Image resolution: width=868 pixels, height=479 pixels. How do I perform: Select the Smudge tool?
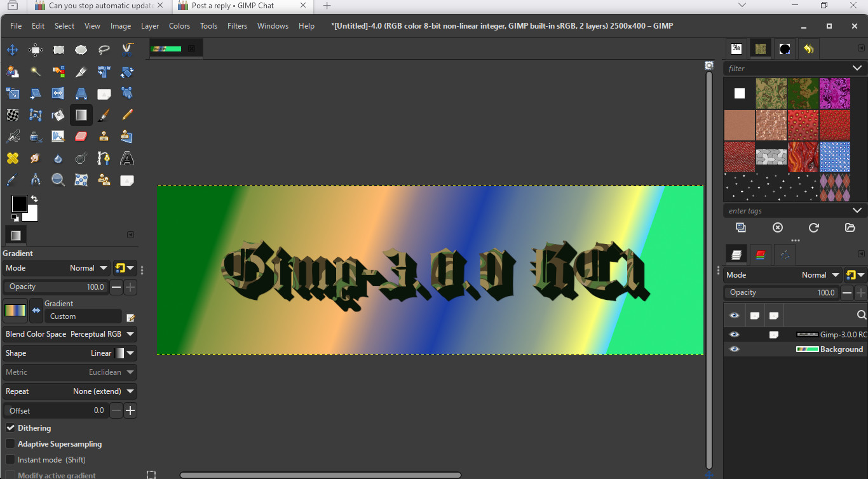(x=36, y=158)
